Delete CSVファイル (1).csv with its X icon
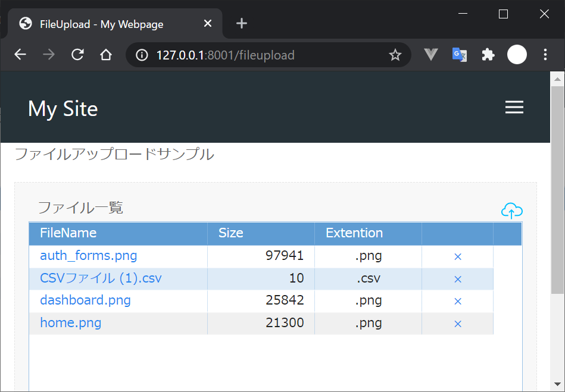 coord(458,279)
